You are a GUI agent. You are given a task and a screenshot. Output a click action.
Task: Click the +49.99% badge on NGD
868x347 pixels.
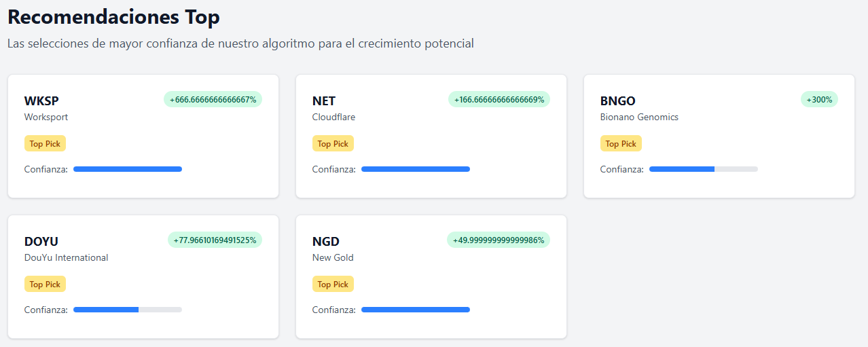[499, 240]
